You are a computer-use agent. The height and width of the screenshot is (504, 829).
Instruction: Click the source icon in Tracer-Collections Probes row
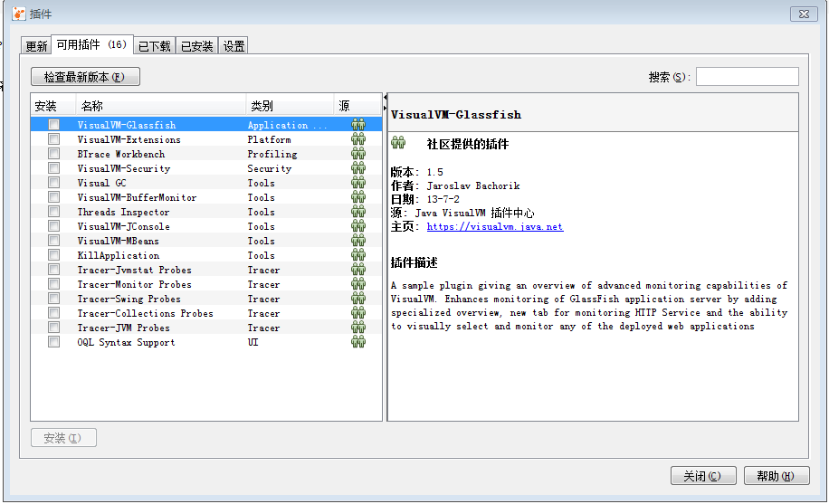coord(358,313)
